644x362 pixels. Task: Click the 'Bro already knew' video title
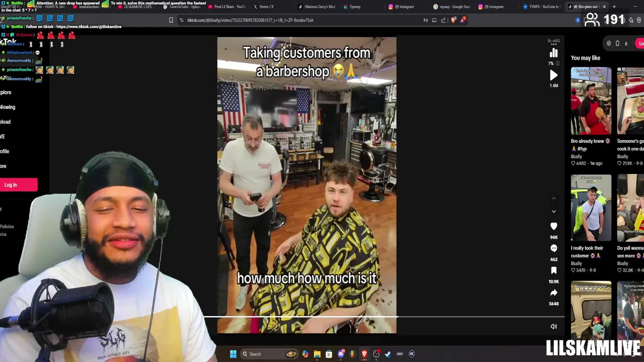(590, 145)
